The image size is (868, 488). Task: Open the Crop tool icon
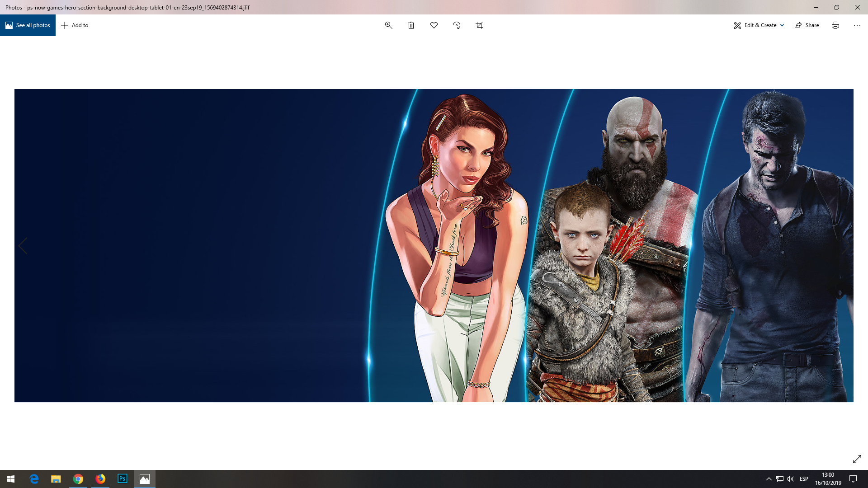[479, 25]
